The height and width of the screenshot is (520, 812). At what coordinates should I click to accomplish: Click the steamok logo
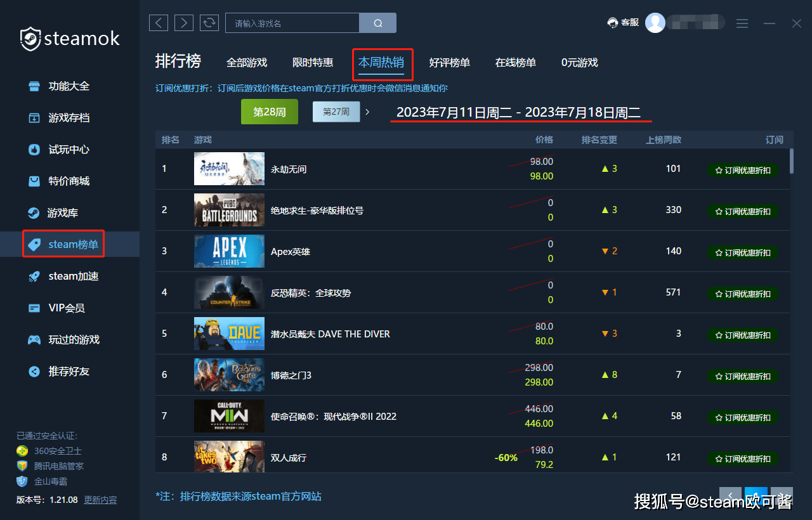(x=70, y=39)
